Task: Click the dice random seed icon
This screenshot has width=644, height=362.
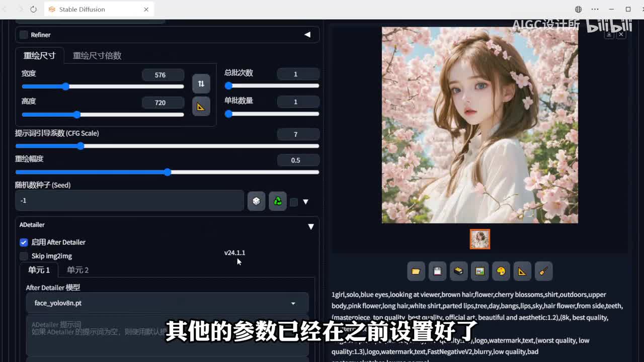Action: click(256, 201)
